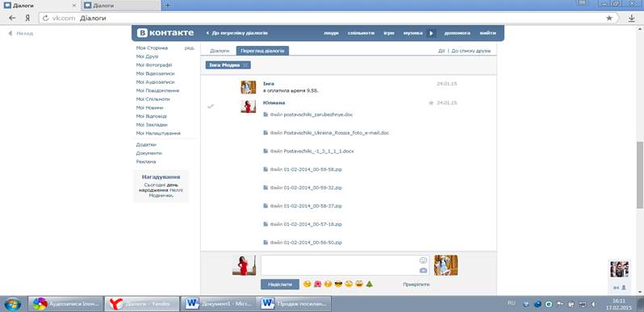Viewport: 644px width, 312px height.
Task: Click the reload icon in address bar
Action: [x=45, y=18]
